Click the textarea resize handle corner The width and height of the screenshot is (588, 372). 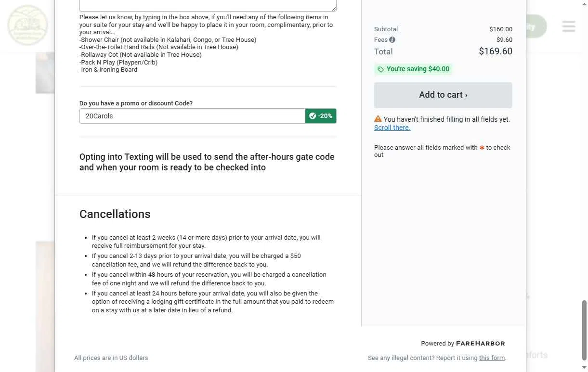334,9
